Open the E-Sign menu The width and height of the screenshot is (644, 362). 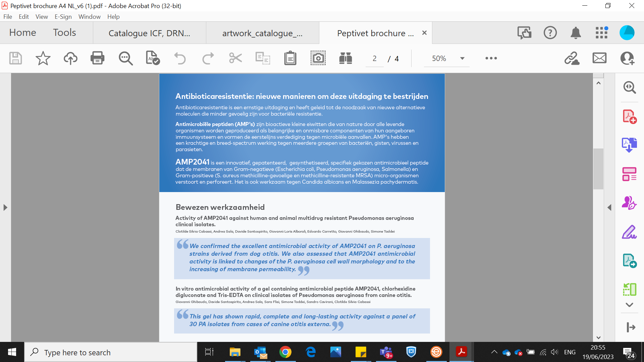click(x=63, y=17)
